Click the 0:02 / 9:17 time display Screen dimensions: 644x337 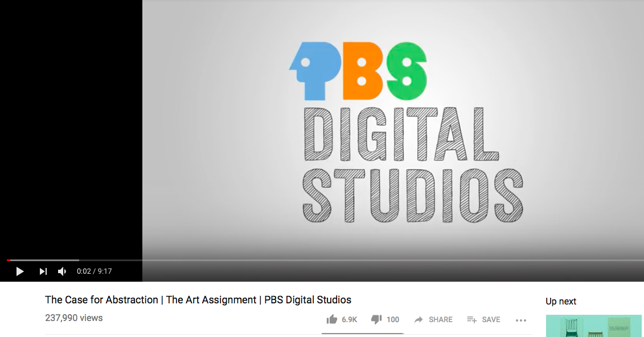(x=95, y=271)
